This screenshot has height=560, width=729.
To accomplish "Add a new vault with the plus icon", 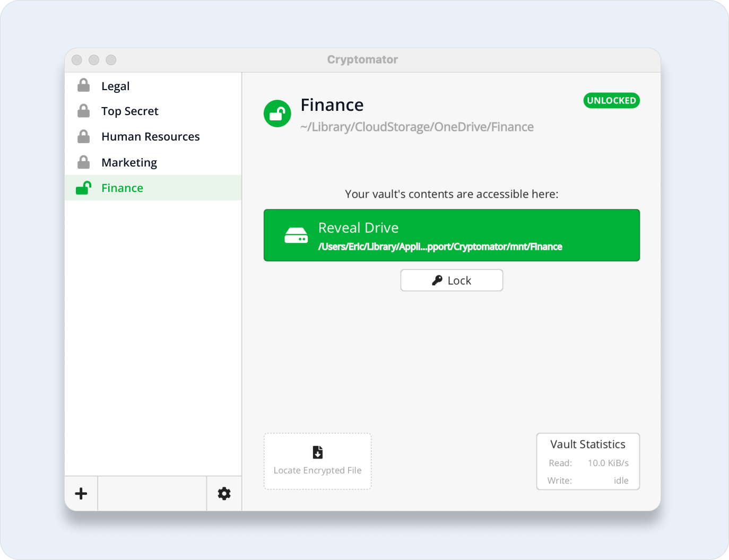I will point(81,494).
